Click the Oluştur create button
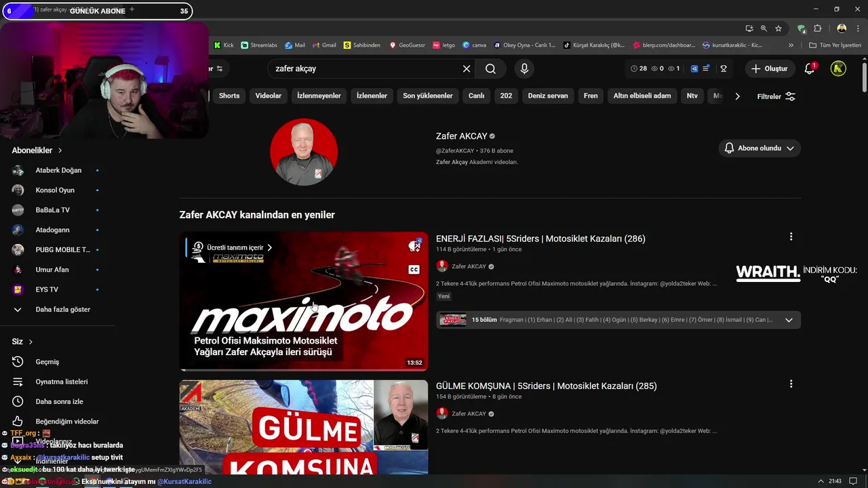The height and width of the screenshot is (488, 868). 770,68
